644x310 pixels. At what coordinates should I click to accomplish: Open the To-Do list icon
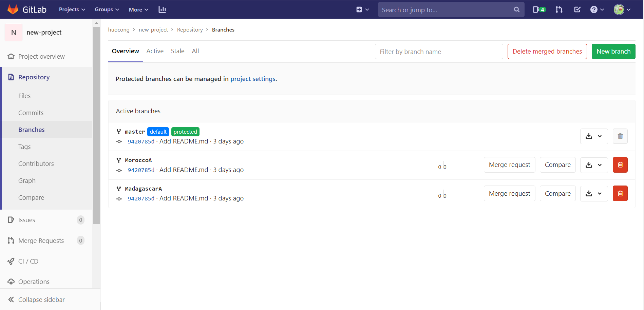click(x=577, y=9)
